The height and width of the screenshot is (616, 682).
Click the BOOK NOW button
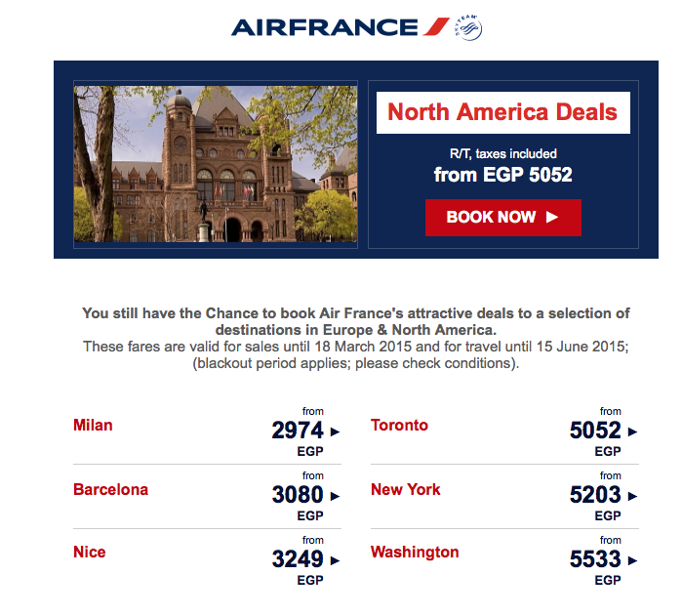tap(502, 218)
